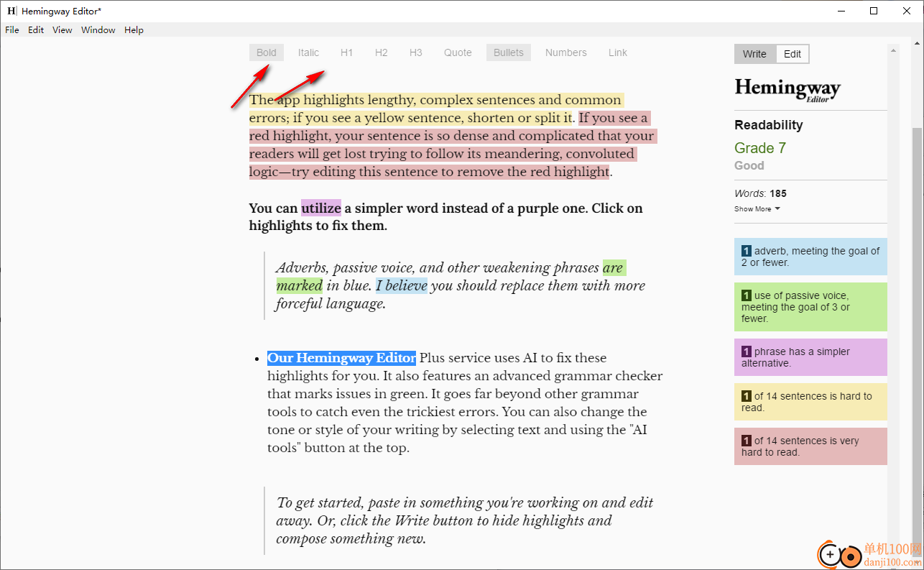Click the bold 'You can' paragraph
Screen dimensions: 924x570
446,217
